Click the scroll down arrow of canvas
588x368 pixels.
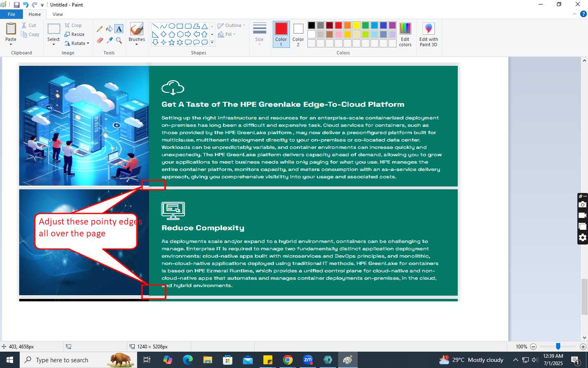[584, 338]
